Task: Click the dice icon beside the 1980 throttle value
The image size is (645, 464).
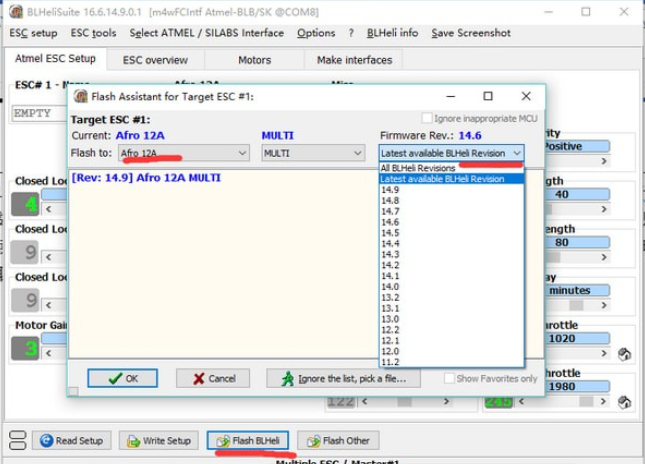Action: pyautogui.click(x=624, y=402)
